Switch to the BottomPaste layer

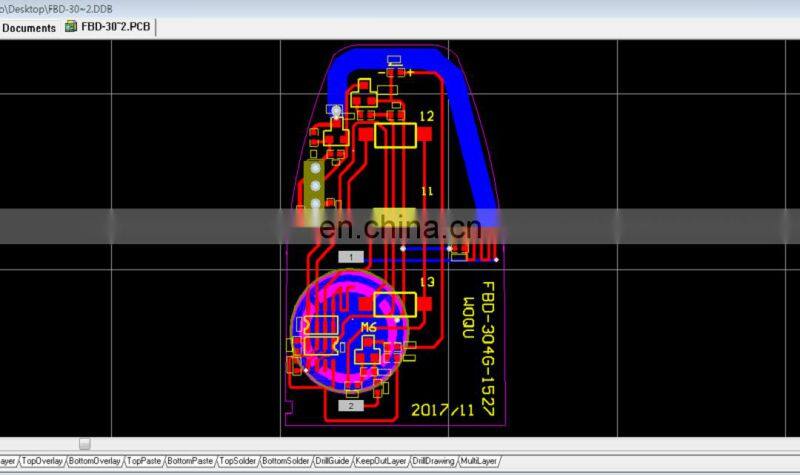[190, 461]
